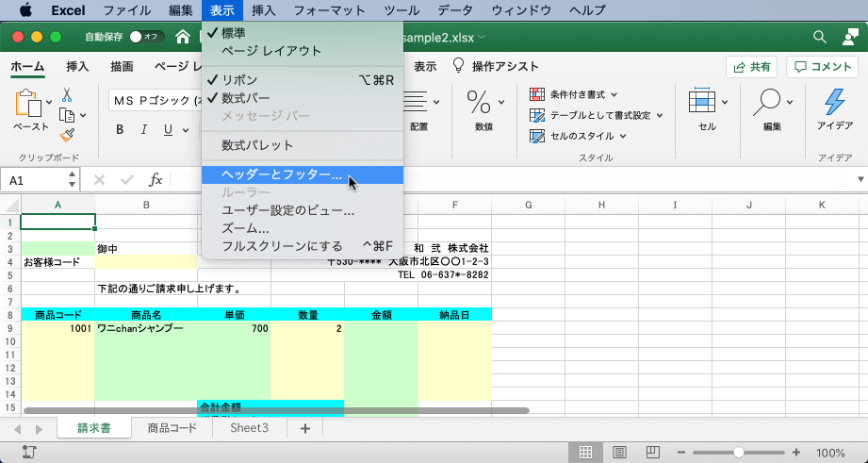This screenshot has width=868, height=463.
Task: Switch to Page Break Preview in status bar
Action: 653,452
